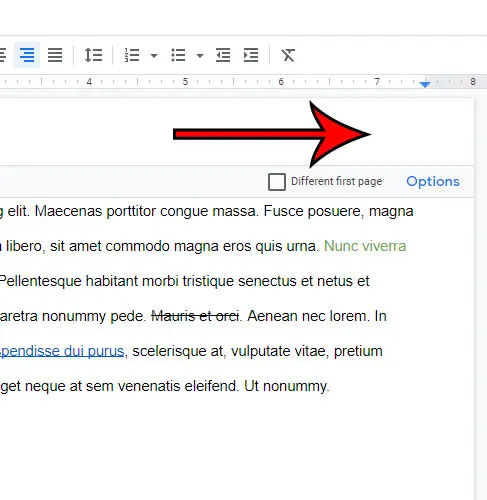
Task: Click ruler at the 6 inch mark
Action: point(281,82)
